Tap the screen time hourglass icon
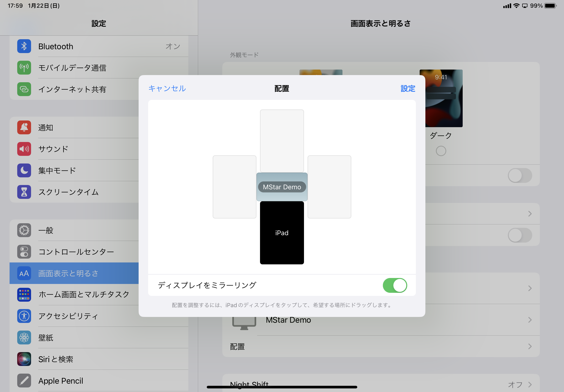 click(24, 192)
